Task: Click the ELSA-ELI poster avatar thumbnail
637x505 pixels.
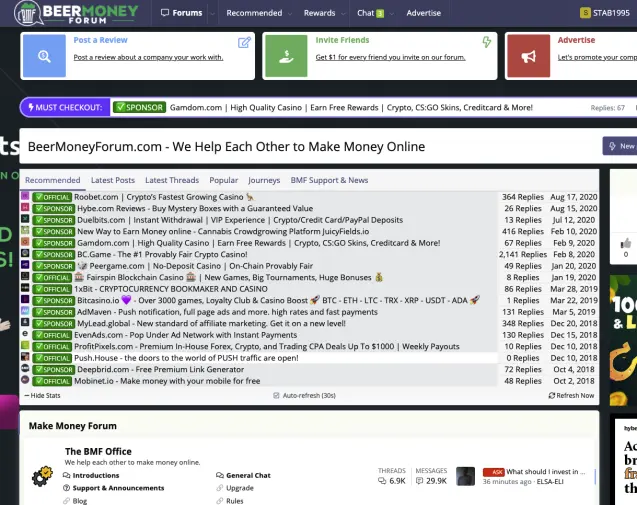Action: [x=466, y=476]
